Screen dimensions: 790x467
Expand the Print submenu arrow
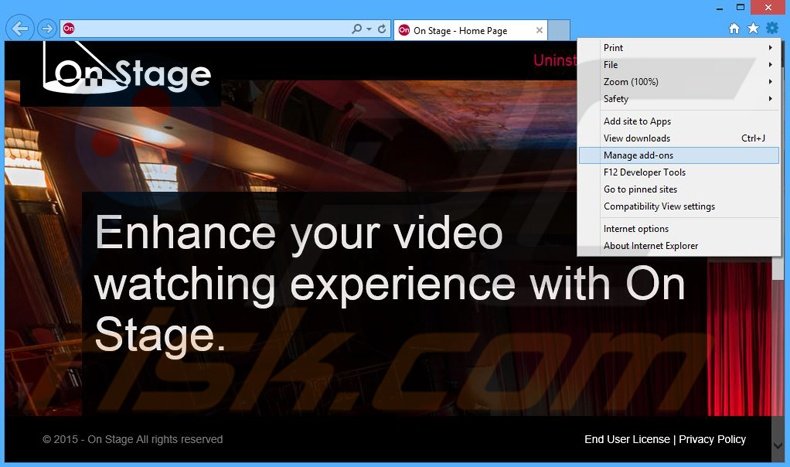(770, 47)
